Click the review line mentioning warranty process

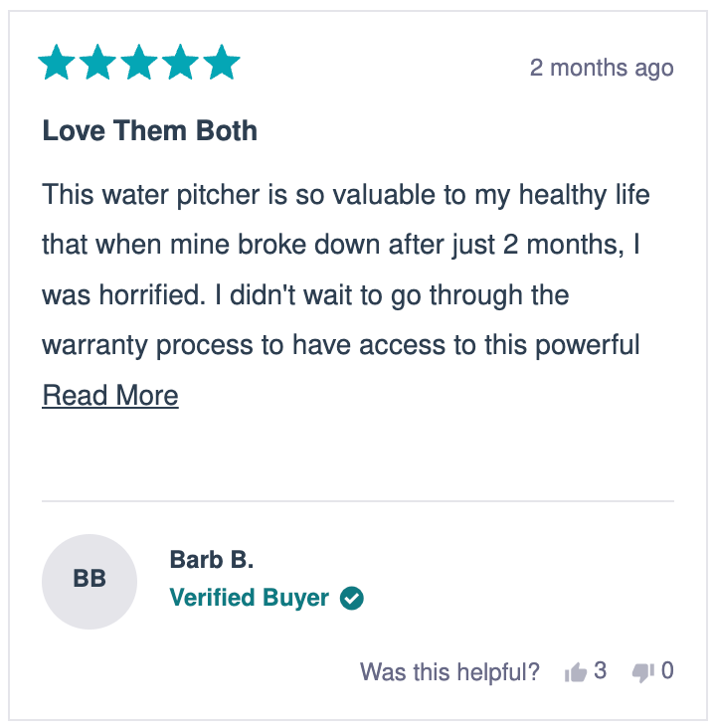click(x=341, y=345)
